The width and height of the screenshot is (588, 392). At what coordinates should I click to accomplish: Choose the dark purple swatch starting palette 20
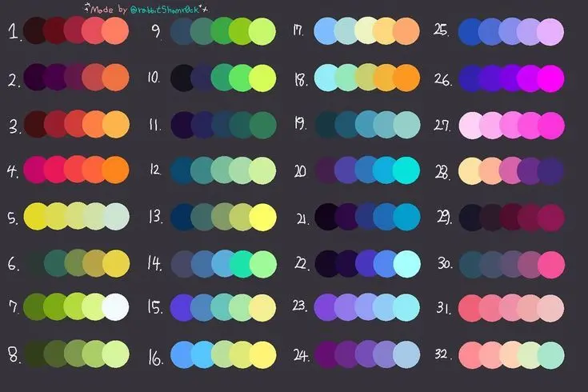(x=325, y=170)
